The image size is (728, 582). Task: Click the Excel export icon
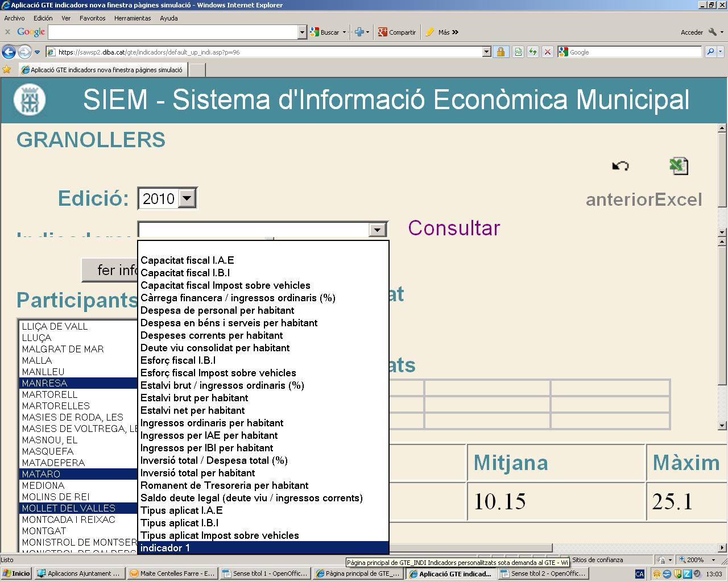pyautogui.click(x=679, y=166)
